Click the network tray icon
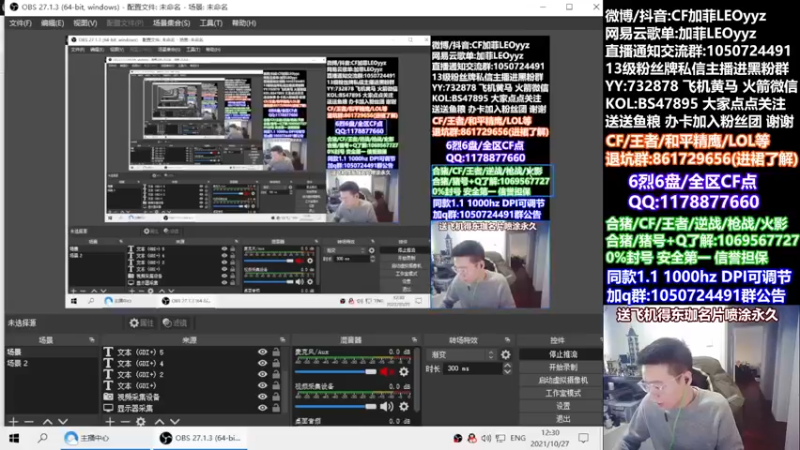Image resolution: width=800 pixels, height=450 pixels. point(501,438)
